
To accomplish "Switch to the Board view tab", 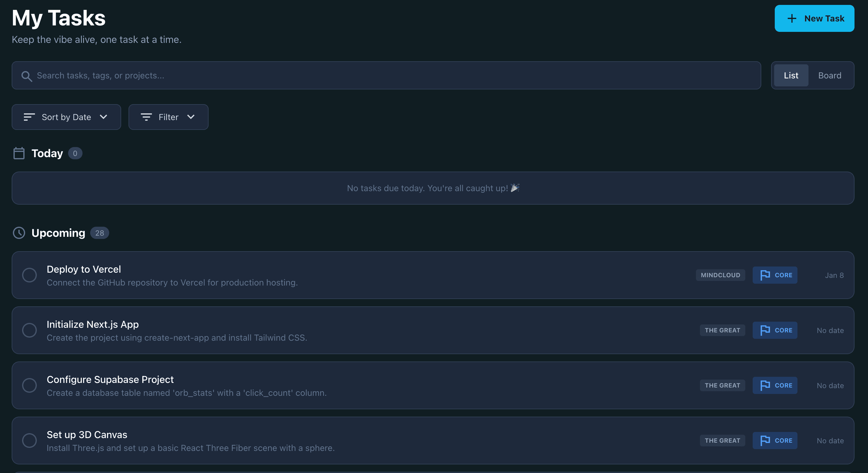I will pos(830,75).
